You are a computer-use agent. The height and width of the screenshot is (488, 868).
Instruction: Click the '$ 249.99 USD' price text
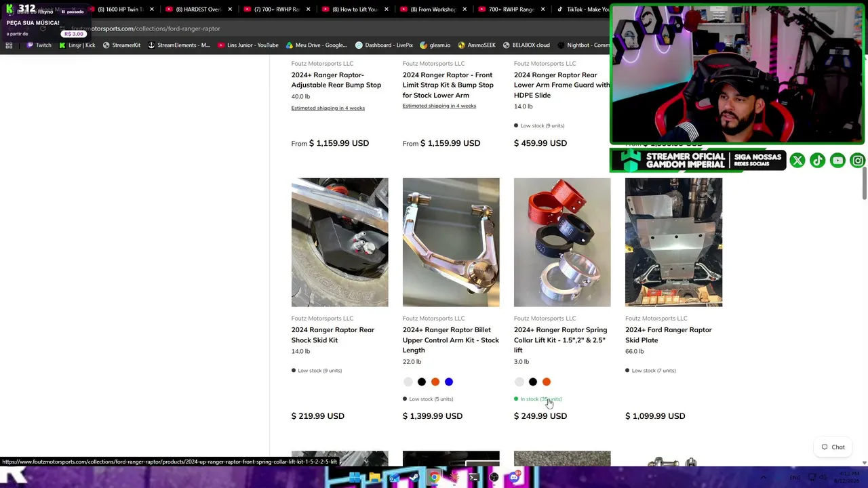(540, 416)
